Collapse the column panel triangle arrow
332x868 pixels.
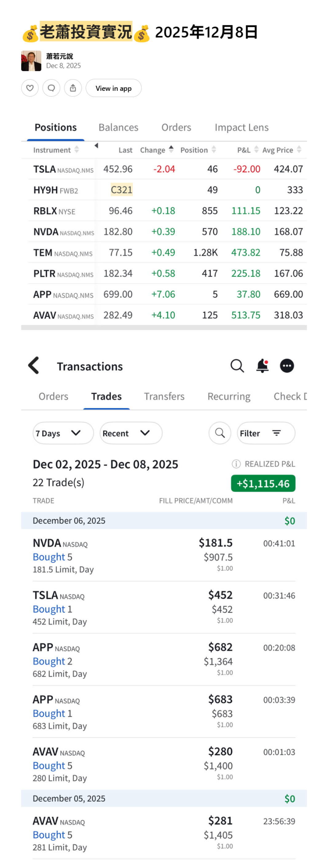tap(96, 146)
